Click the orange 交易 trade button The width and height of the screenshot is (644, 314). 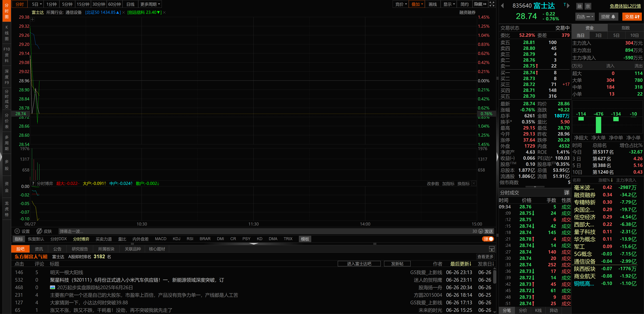click(x=632, y=17)
